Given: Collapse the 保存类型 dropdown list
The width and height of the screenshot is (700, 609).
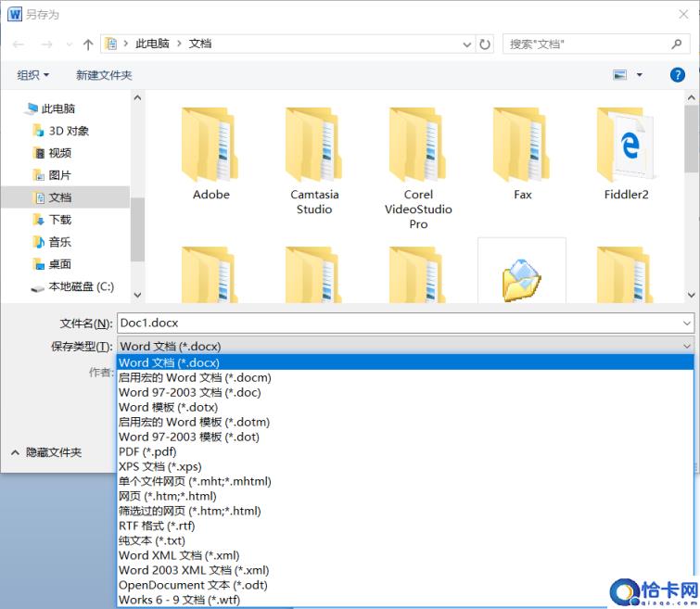Looking at the screenshot, I should click(687, 346).
